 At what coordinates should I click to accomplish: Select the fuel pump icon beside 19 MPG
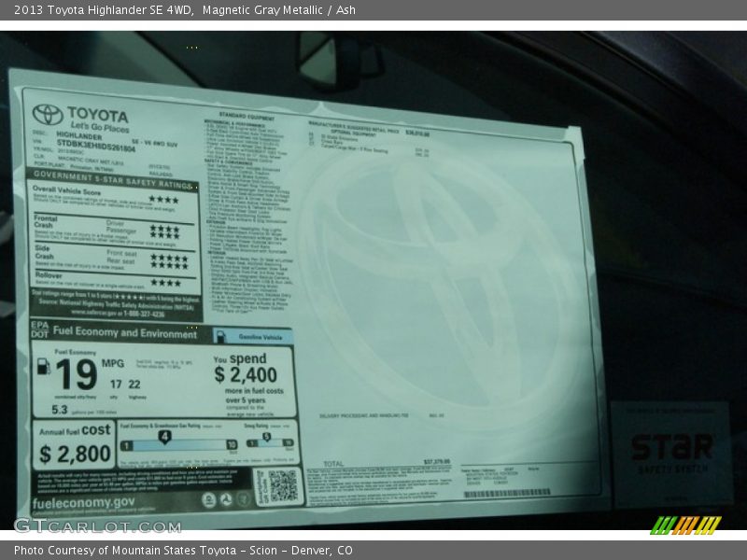tap(43, 368)
